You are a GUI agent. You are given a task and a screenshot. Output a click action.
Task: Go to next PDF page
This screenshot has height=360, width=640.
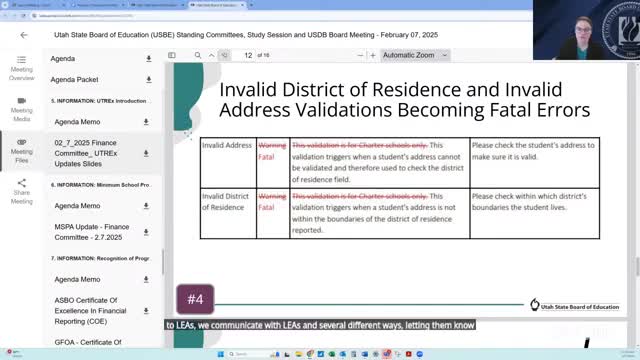pos(224,55)
